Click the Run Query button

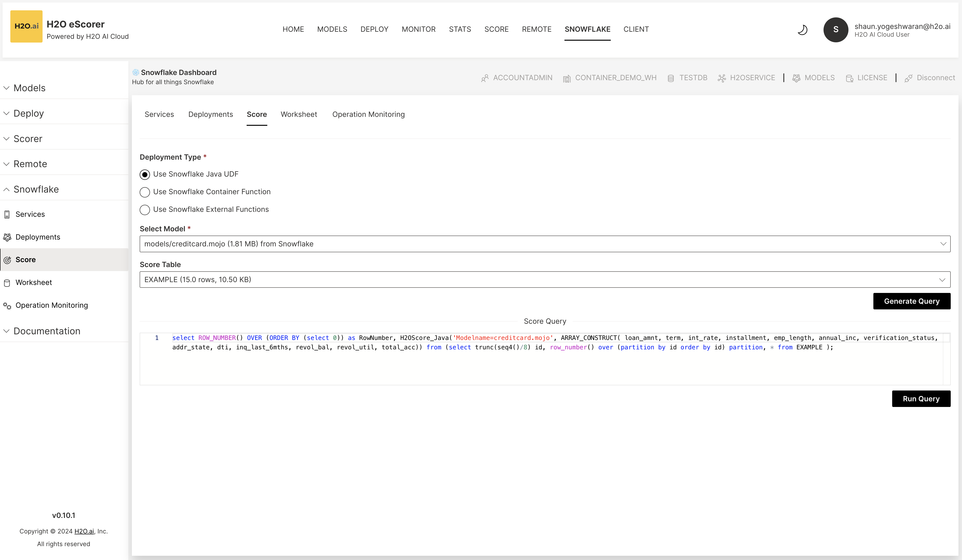point(921,398)
